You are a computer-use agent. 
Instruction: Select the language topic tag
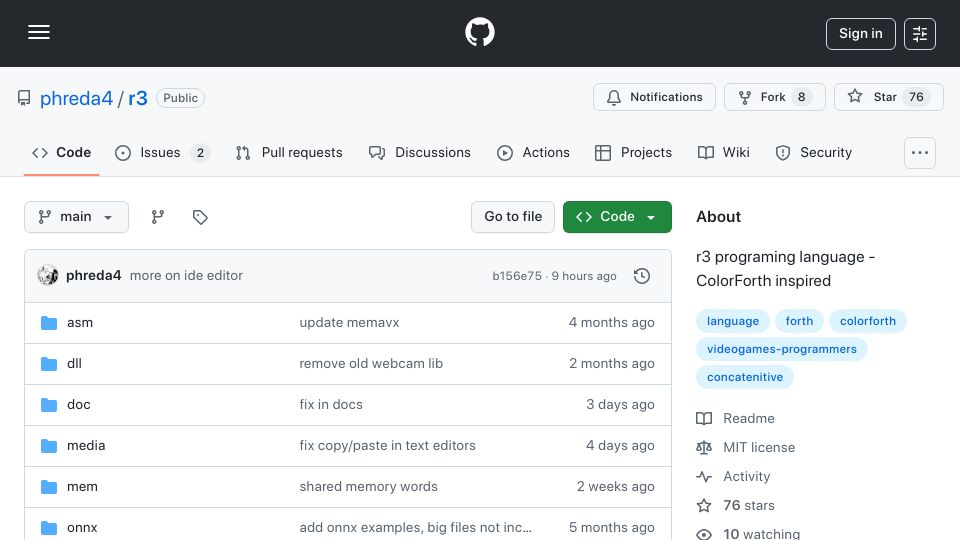733,321
